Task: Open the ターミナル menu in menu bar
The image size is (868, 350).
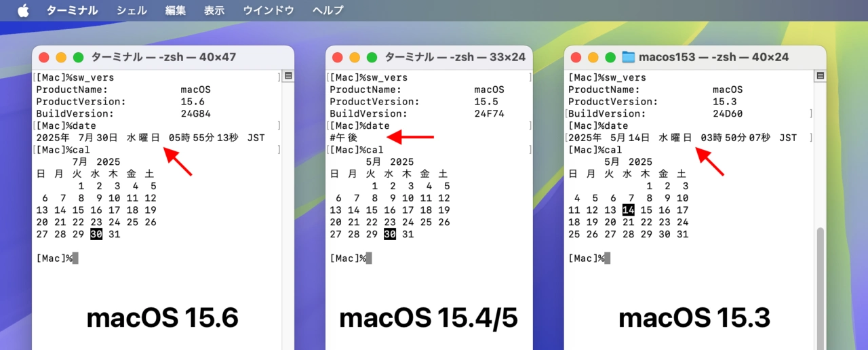Action: pyautogui.click(x=72, y=10)
